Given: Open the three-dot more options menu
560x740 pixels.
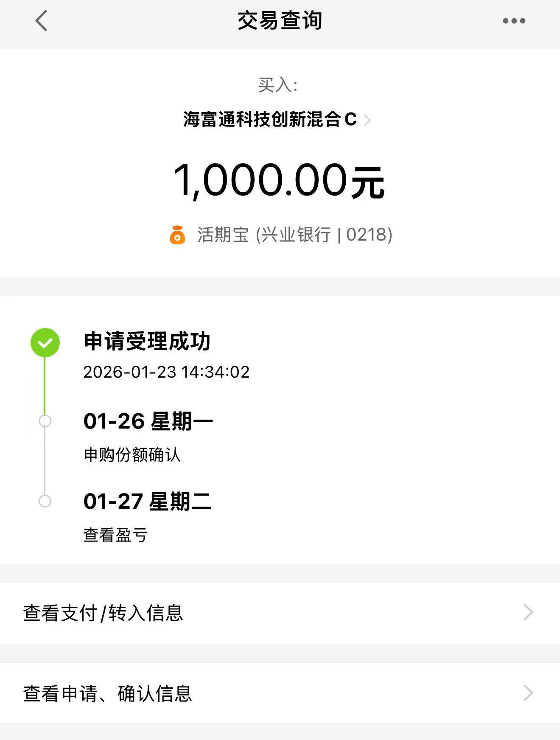Looking at the screenshot, I should 514,21.
